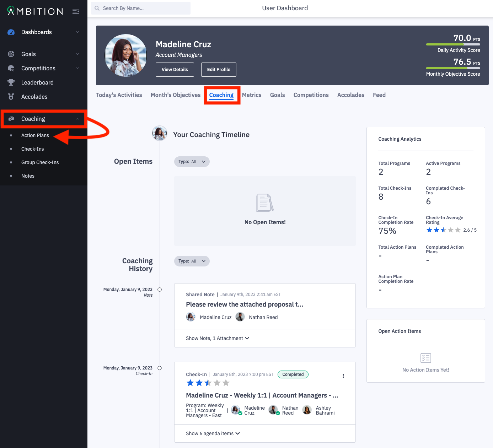493x448 pixels.
Task: Click the Ambition logo
Action: point(35,11)
